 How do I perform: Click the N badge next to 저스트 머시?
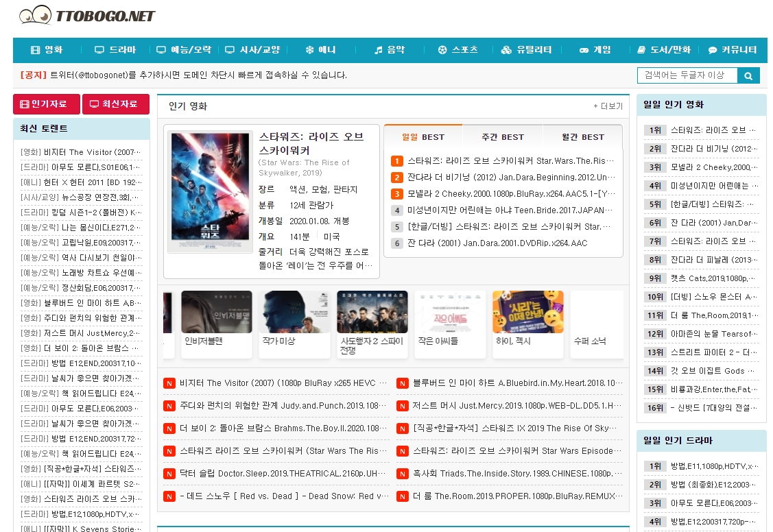402,406
